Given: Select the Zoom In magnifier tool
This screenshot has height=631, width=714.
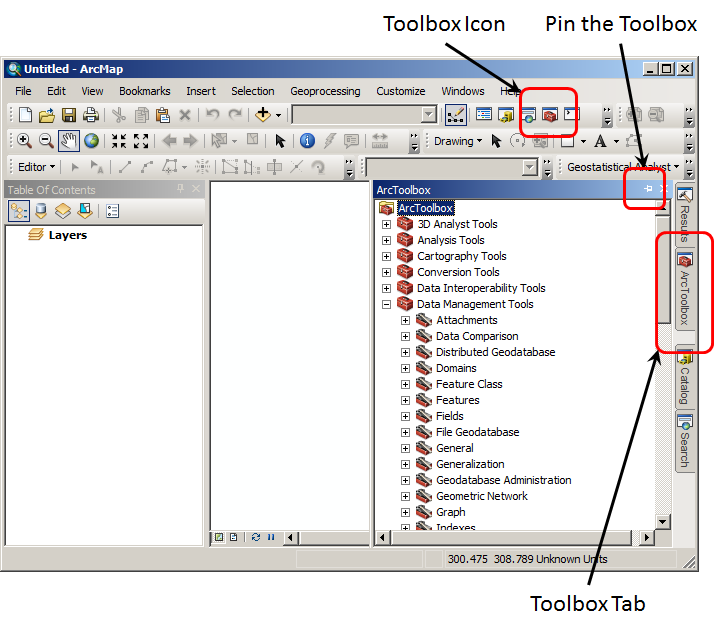Looking at the screenshot, I should [24, 141].
